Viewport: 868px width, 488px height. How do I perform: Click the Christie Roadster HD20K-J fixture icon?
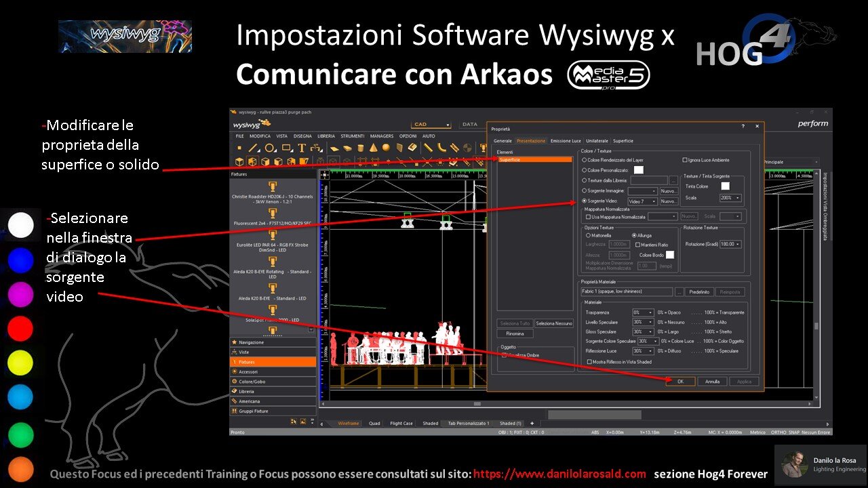click(273, 186)
